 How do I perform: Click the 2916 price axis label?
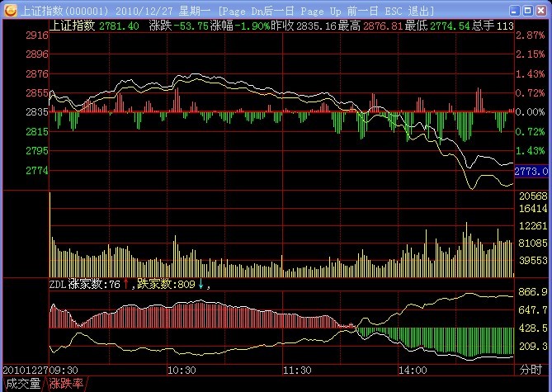click(37, 35)
